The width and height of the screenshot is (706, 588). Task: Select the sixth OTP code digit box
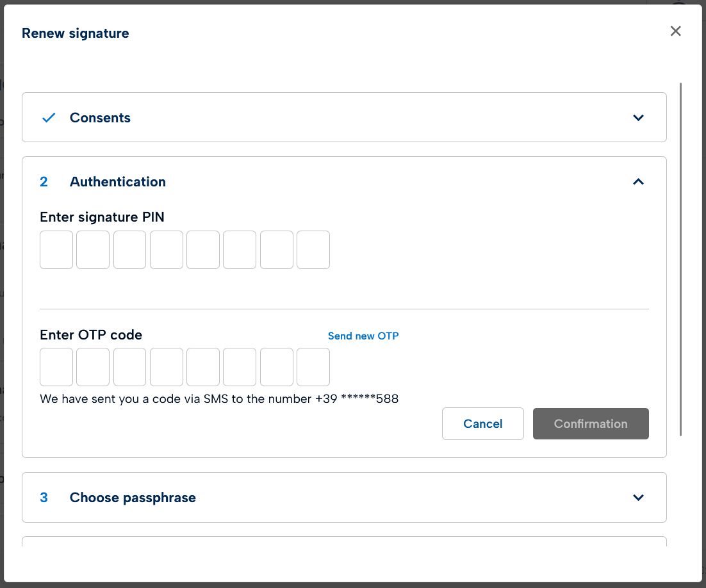[x=240, y=367]
